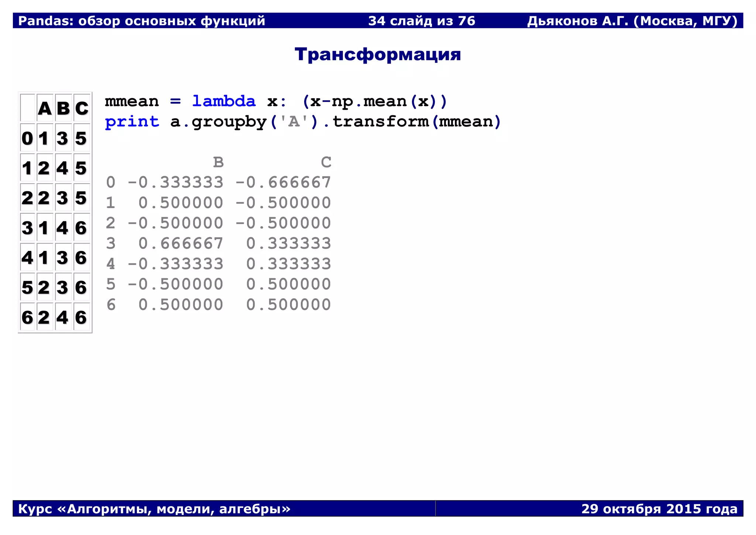756x535 pixels.
Task: Click data table index cell 0
Action: click(28, 138)
